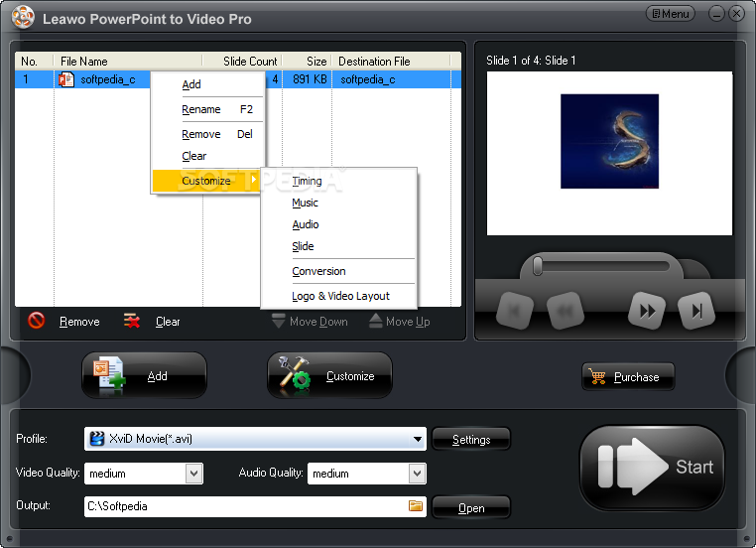The height and width of the screenshot is (548, 756).
Task: Click the Destination File column header
Action: (392, 62)
